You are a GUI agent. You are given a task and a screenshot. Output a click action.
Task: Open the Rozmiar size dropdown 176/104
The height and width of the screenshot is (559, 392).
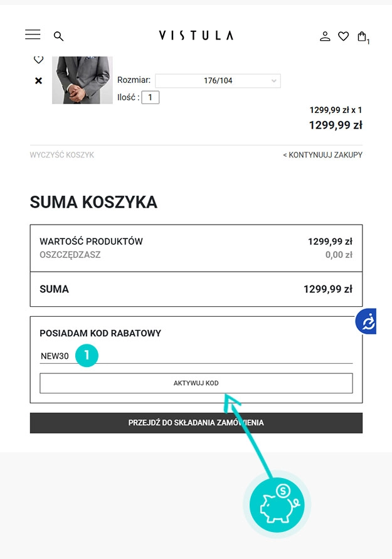point(218,80)
